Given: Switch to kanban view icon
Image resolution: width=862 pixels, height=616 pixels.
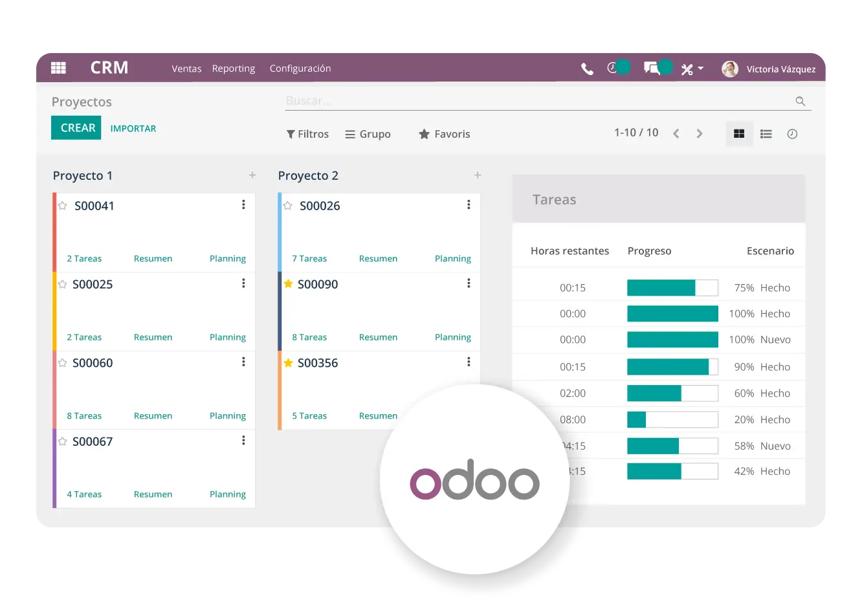Looking at the screenshot, I should tap(739, 134).
